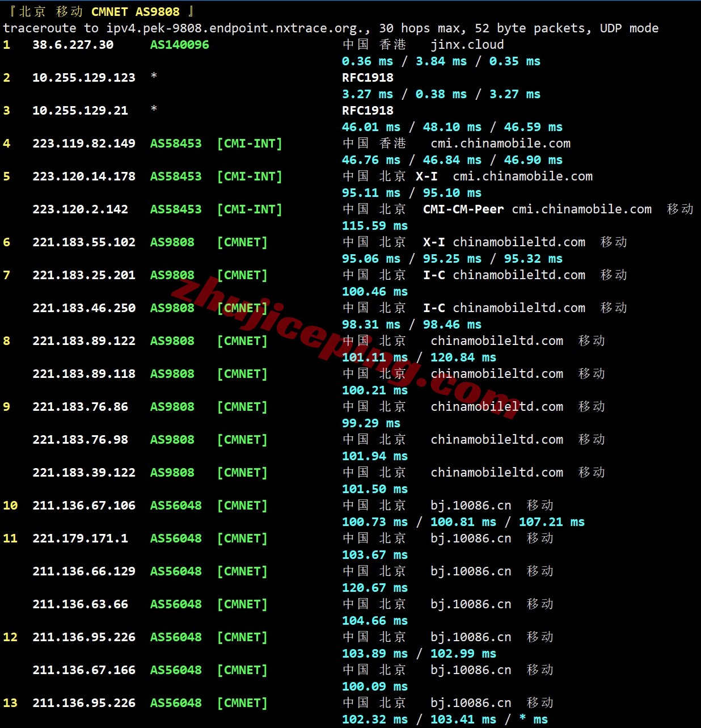Click the 3.84 ms latency value
701x728 pixels.
pos(441,61)
